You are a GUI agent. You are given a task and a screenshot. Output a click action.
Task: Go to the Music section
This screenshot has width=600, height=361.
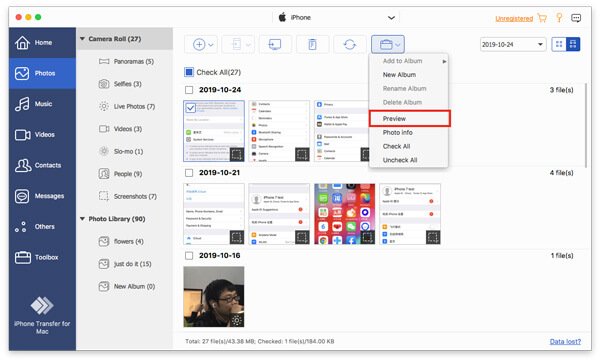[42, 104]
